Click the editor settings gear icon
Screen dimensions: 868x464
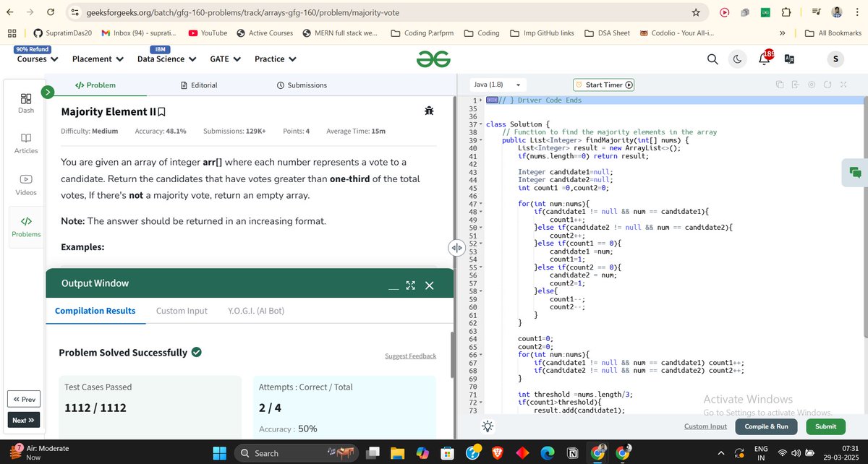coord(812,85)
